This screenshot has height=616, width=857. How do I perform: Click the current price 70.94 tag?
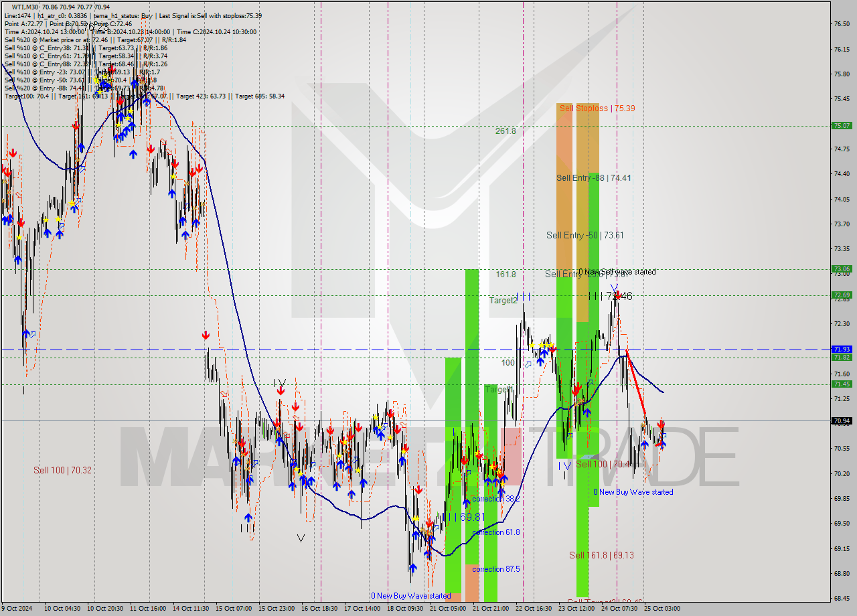(841, 421)
